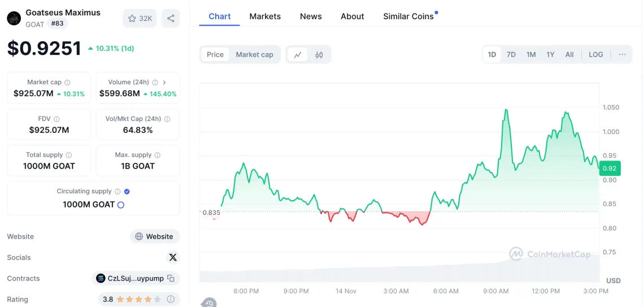This screenshot has width=644, height=307.
Task: Open Max. supply info icon
Action: 158,155
